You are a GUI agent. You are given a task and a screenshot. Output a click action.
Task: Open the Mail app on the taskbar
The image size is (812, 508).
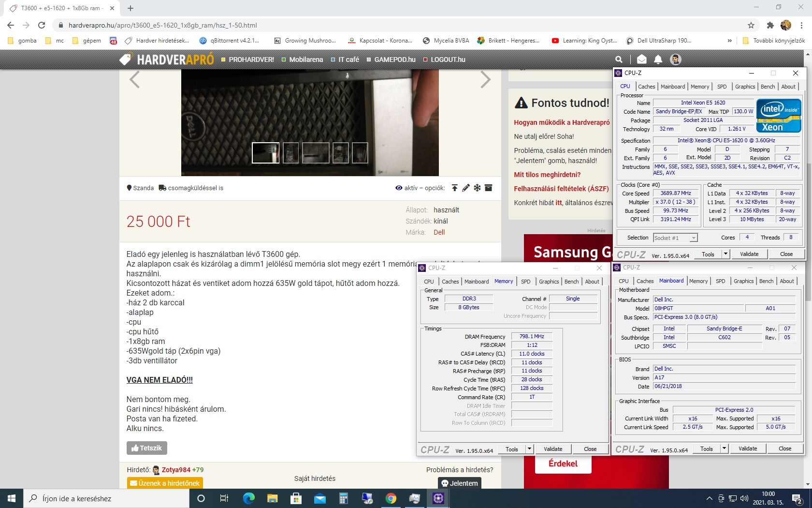319,498
